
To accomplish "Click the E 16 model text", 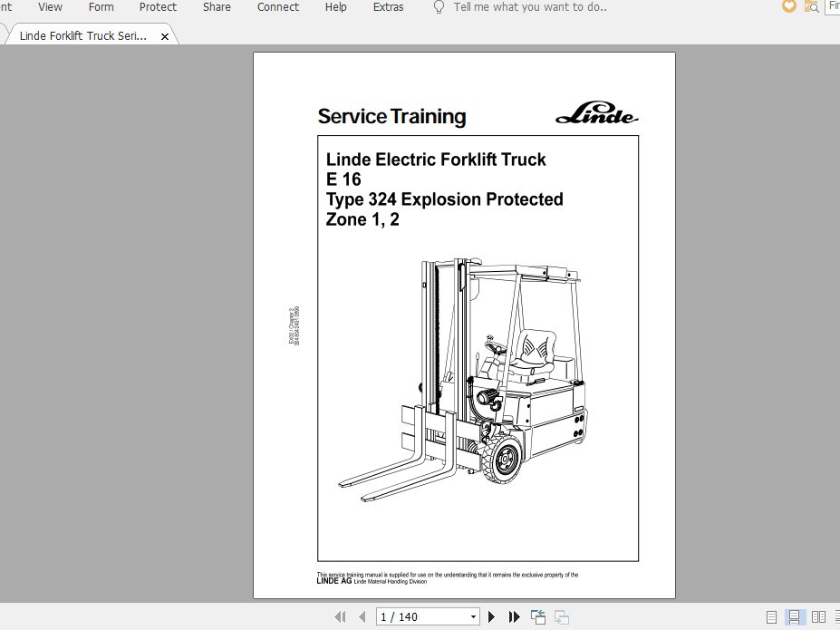I will (343, 179).
